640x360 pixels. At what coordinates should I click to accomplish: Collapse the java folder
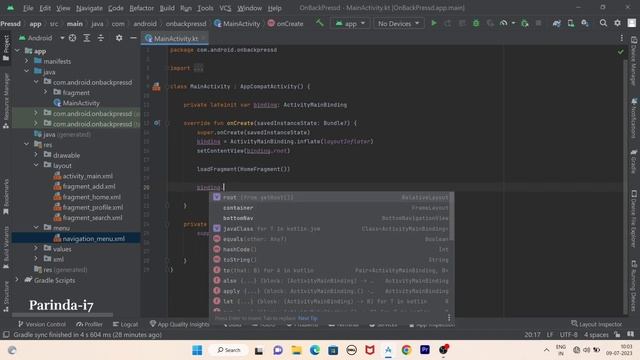(27, 71)
